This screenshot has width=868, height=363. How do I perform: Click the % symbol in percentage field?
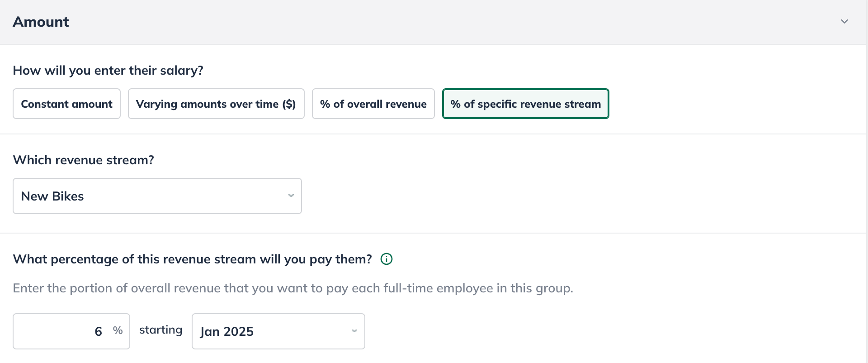coord(118,331)
